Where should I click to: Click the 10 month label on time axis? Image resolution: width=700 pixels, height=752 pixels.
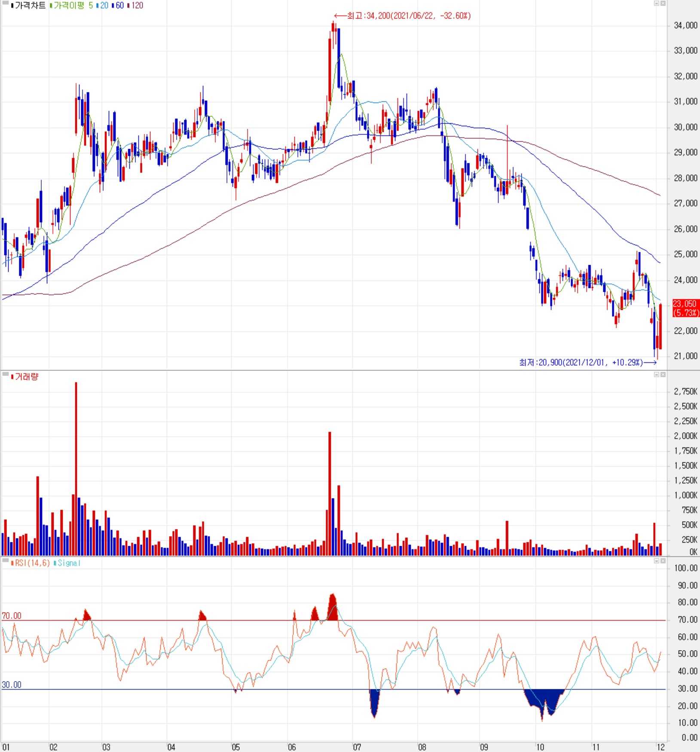[540, 747]
